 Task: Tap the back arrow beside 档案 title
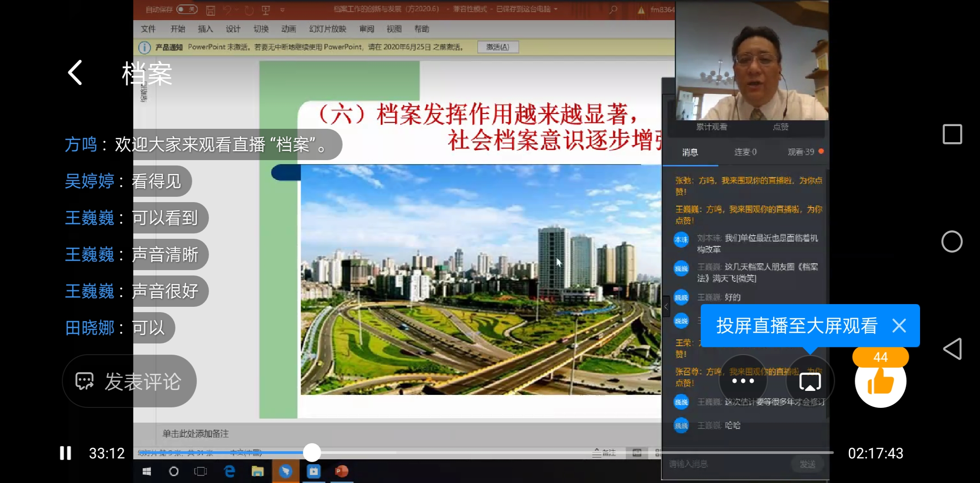75,72
